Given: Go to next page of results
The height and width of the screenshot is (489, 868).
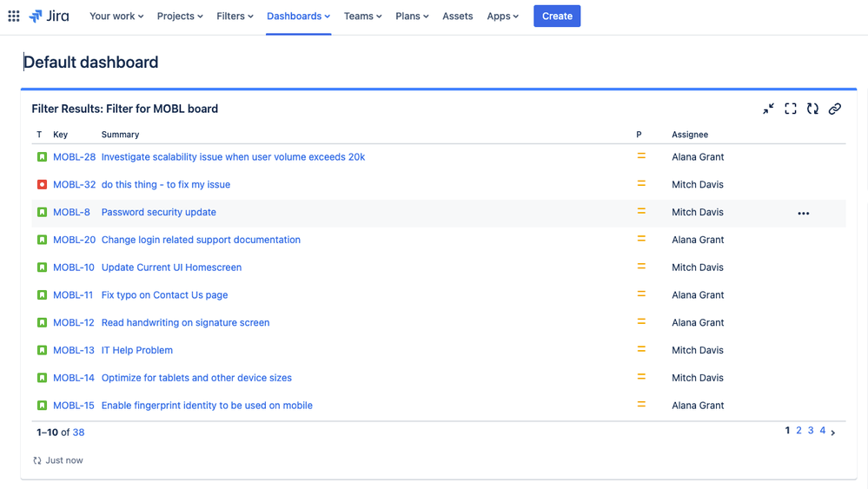Looking at the screenshot, I should [x=833, y=432].
